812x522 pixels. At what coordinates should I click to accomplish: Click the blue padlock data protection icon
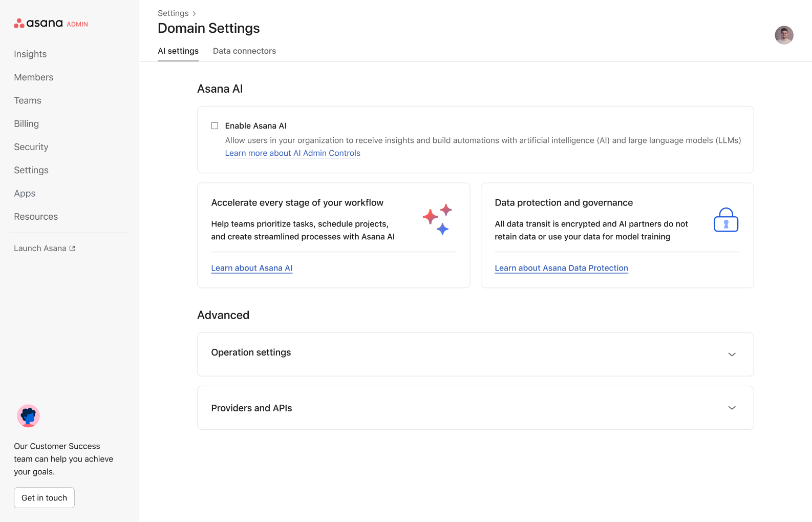(725, 220)
